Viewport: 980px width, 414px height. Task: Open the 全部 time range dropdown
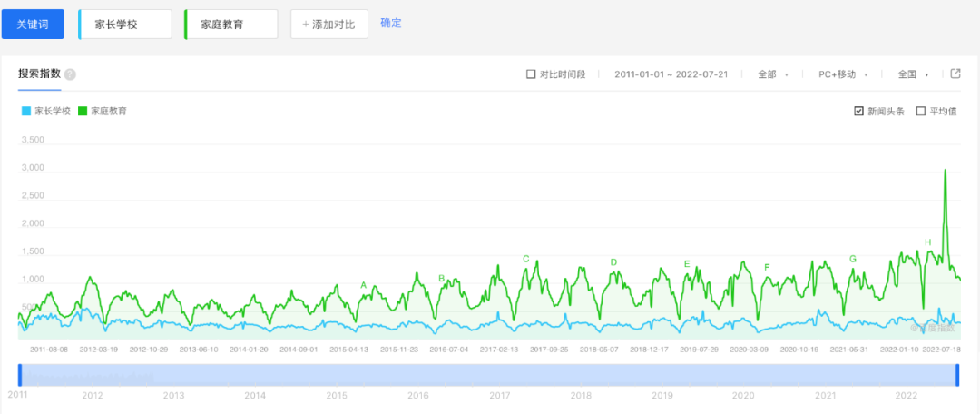[772, 74]
